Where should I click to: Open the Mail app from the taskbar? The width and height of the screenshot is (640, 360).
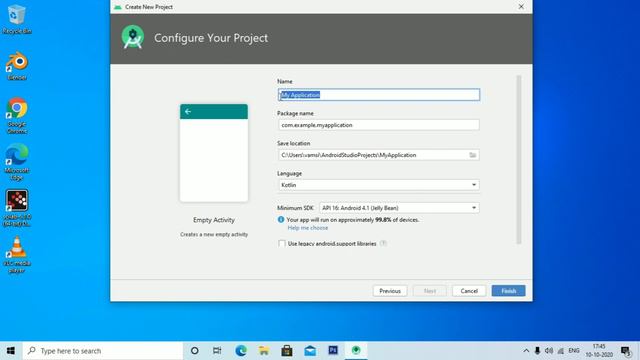coord(310,351)
